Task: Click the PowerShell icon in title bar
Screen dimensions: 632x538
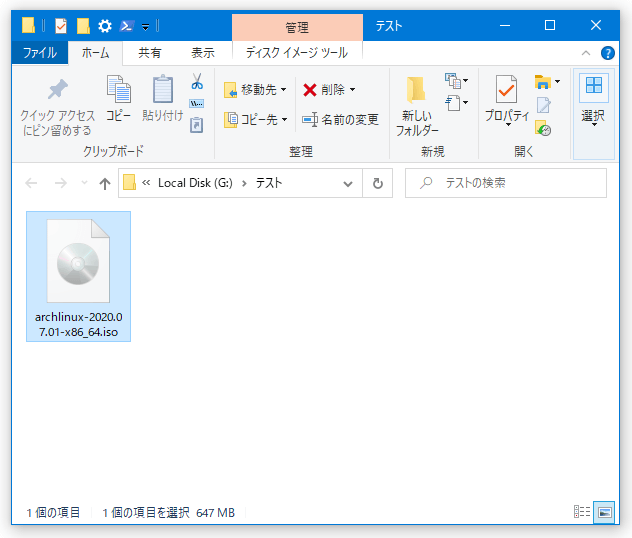Action: point(127,26)
